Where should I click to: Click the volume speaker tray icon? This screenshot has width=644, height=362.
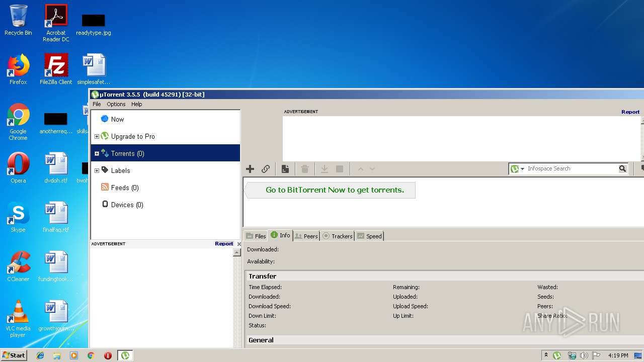[x=584, y=355]
